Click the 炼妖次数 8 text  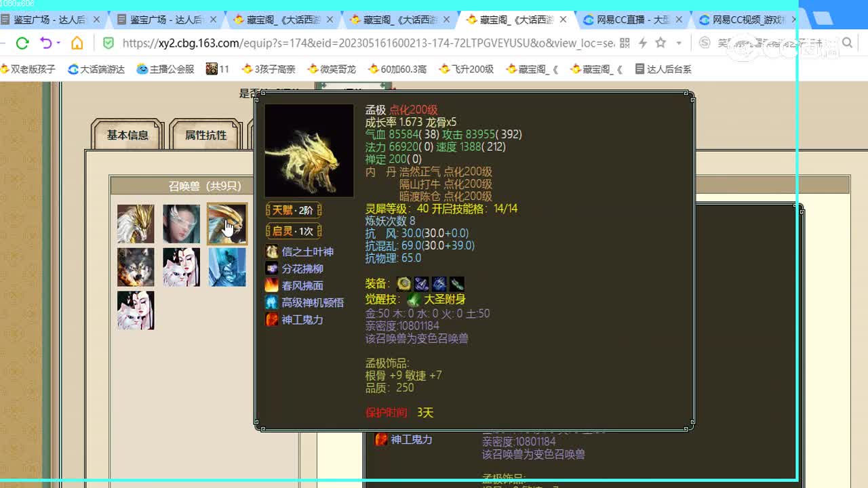click(x=390, y=221)
